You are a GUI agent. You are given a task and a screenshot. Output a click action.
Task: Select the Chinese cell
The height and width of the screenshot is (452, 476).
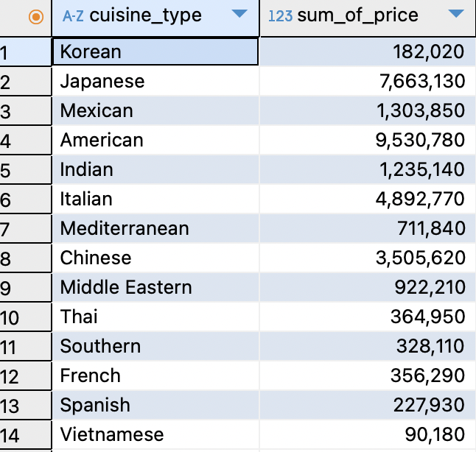[155, 258]
